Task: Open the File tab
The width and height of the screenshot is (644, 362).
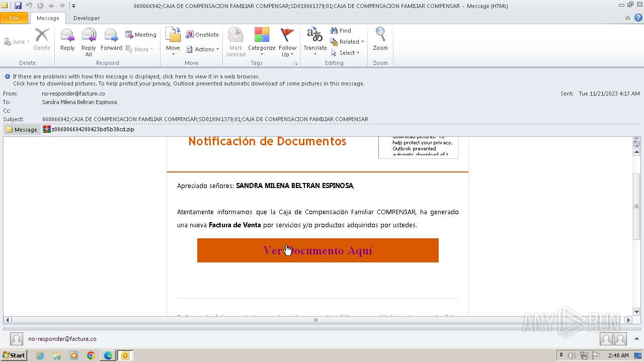Action: (14, 18)
